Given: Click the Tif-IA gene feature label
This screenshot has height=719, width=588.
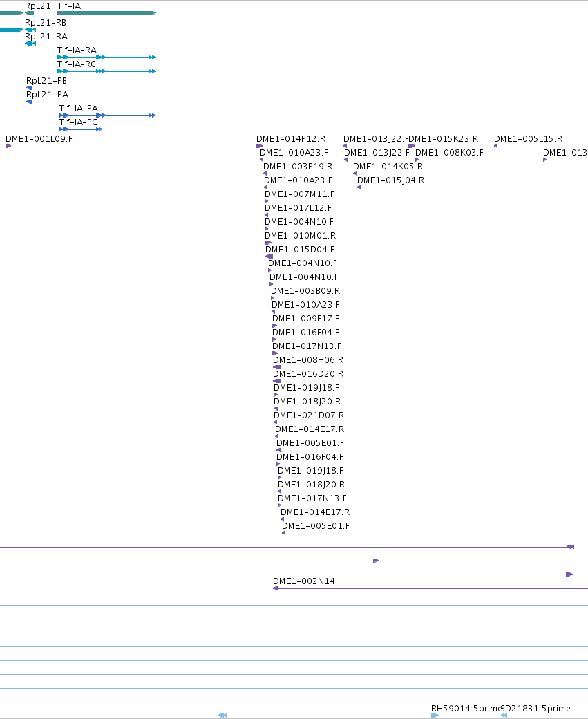Looking at the screenshot, I should click(68, 6).
